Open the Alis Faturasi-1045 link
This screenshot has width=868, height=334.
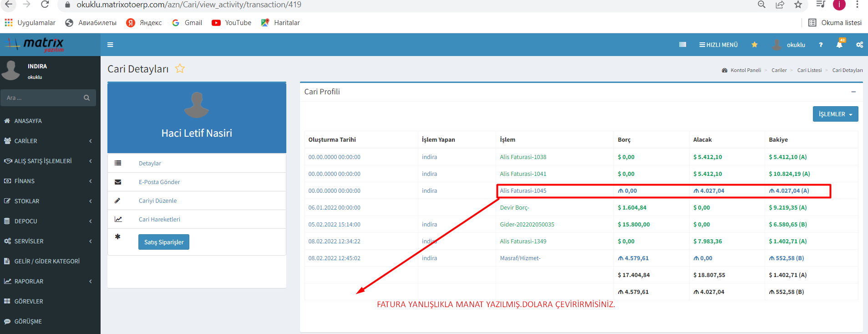pos(523,191)
